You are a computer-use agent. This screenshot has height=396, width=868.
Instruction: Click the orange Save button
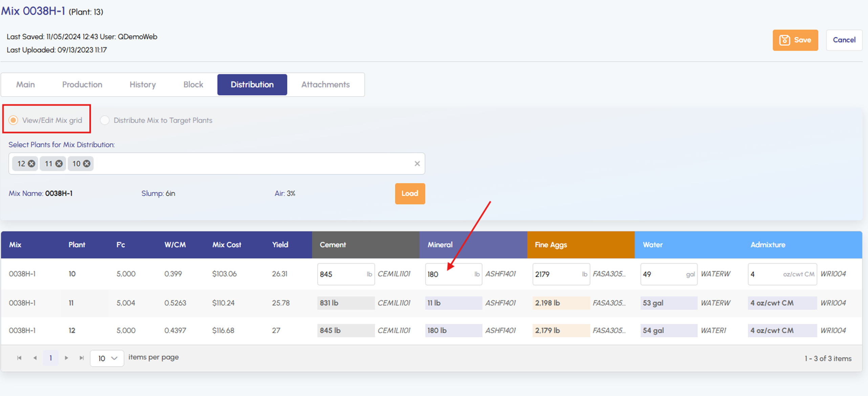pos(795,40)
